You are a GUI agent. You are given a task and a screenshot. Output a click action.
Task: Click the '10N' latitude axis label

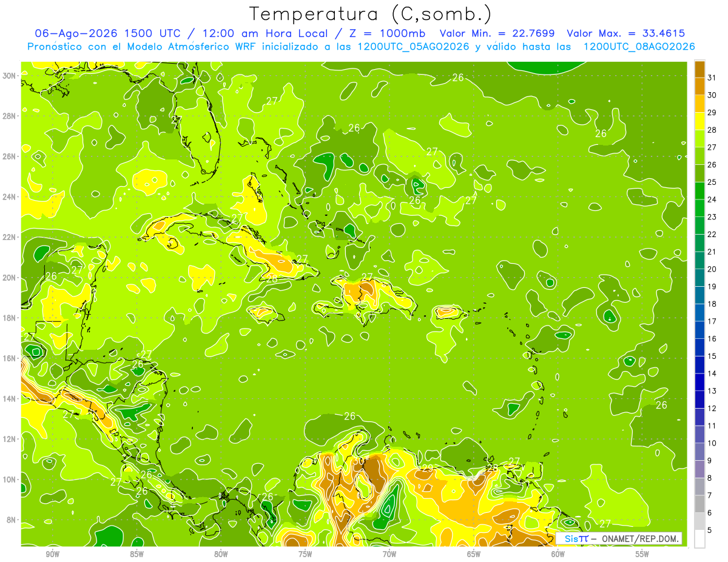pos(8,480)
